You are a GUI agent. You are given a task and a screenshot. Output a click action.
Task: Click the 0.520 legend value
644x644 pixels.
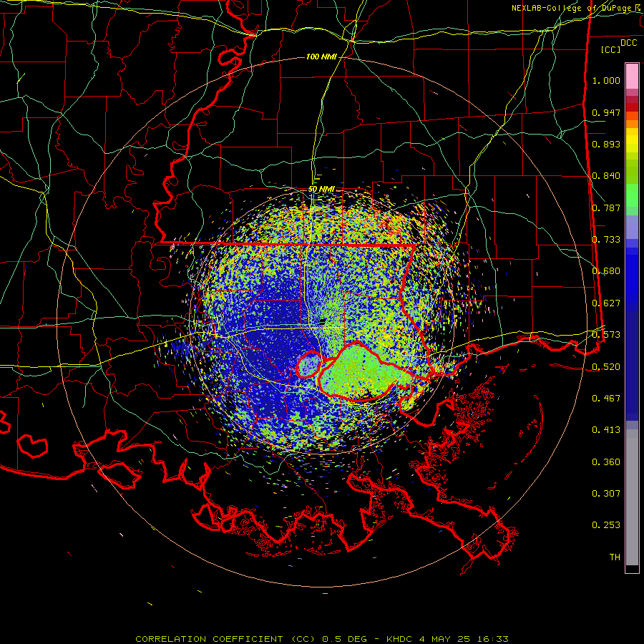[x=606, y=367]
